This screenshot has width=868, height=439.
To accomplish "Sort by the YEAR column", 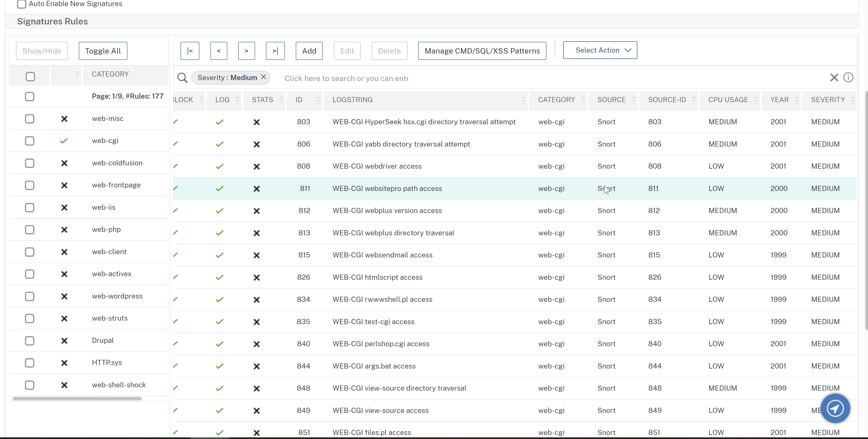I will point(797,99).
